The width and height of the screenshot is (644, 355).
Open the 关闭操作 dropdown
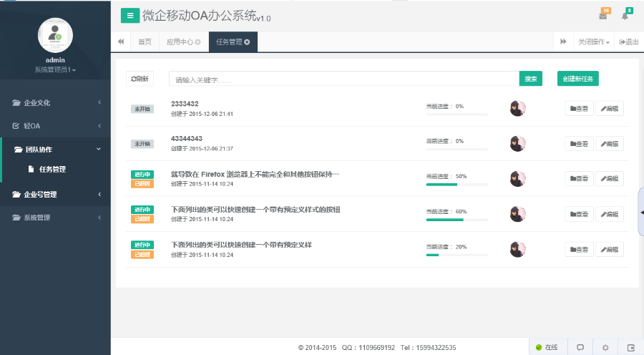click(594, 42)
